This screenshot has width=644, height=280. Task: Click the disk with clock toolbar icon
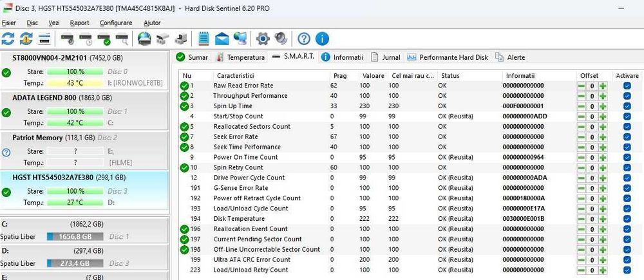point(86,39)
